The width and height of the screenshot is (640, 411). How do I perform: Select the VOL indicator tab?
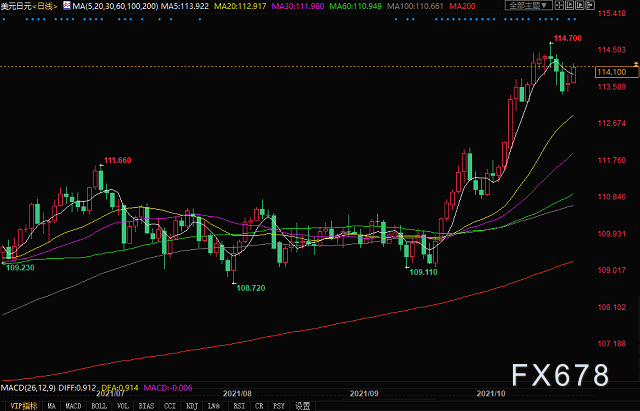pos(123,406)
